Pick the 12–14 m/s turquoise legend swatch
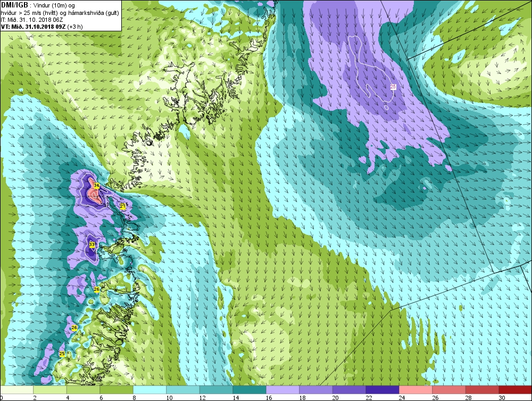532x401 pixels. (217, 390)
